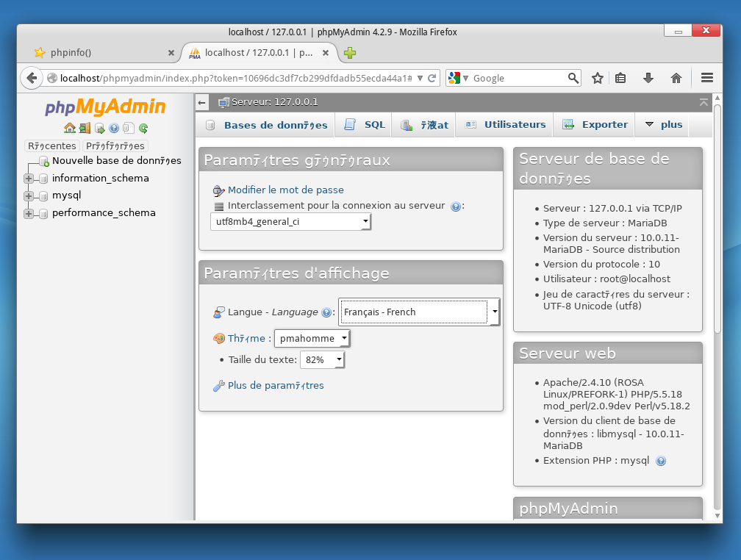Open the Utilisateurs tab
The height and width of the screenshot is (560, 741).
click(x=505, y=125)
